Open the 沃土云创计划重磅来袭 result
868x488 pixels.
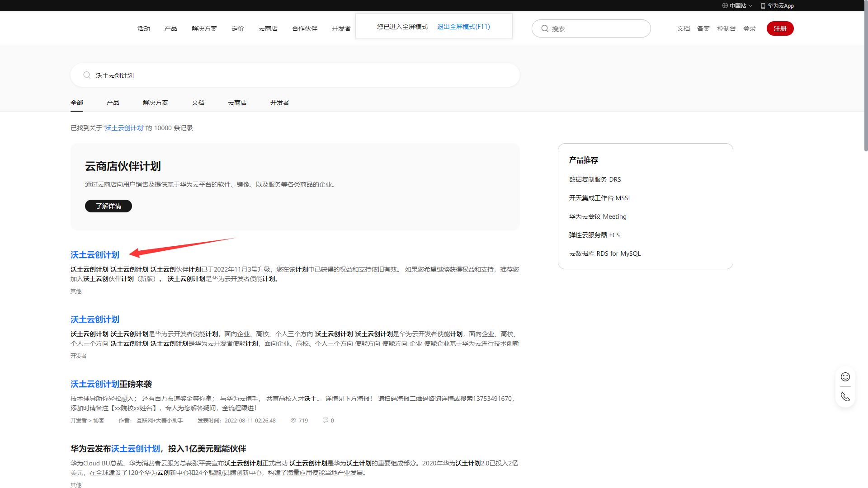(x=111, y=384)
